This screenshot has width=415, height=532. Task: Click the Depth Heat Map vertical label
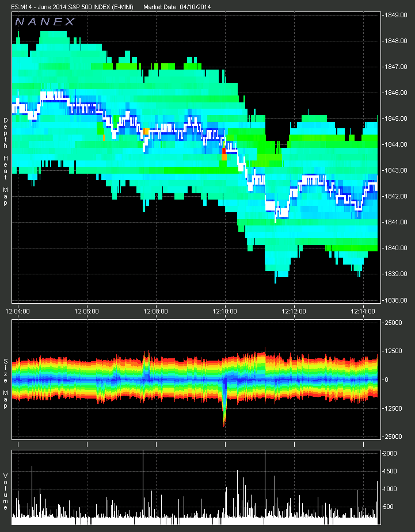pyautogui.click(x=5, y=154)
